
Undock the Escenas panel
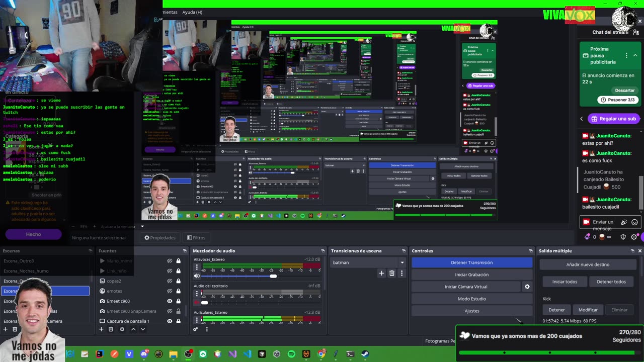pyautogui.click(x=91, y=251)
